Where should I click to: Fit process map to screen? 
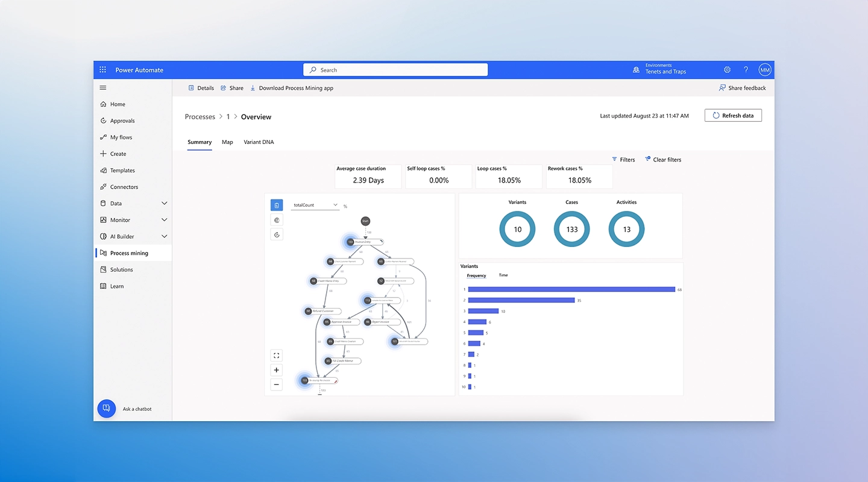[x=277, y=355]
